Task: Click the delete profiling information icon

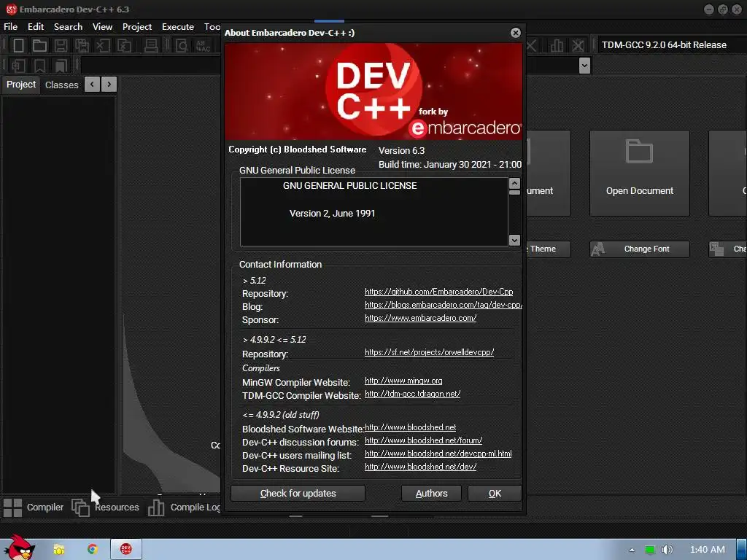Action: pyautogui.click(x=578, y=46)
